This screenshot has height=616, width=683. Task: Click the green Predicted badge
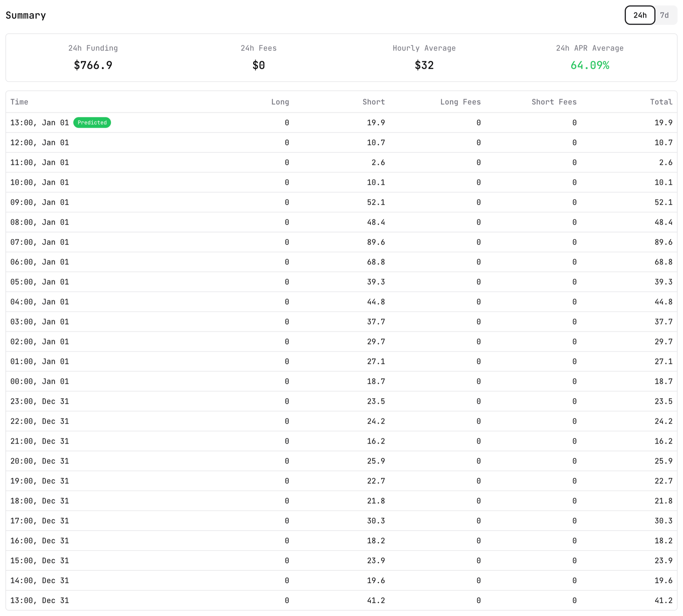pos(92,122)
